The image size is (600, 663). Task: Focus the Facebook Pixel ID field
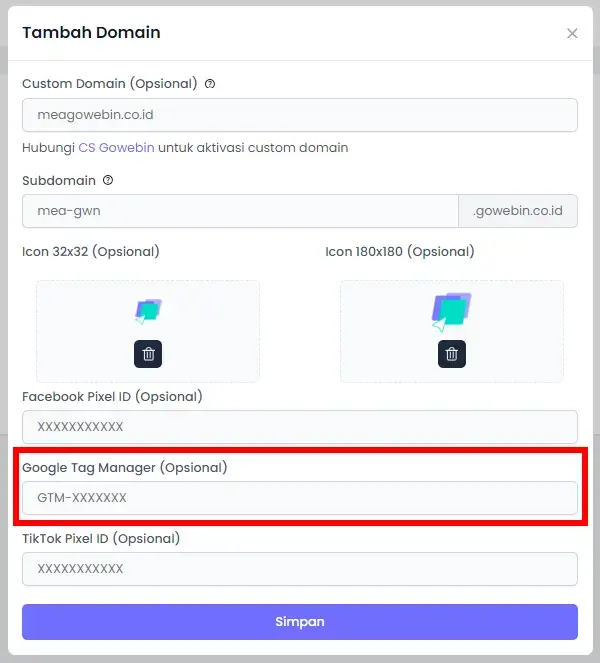[300, 427]
